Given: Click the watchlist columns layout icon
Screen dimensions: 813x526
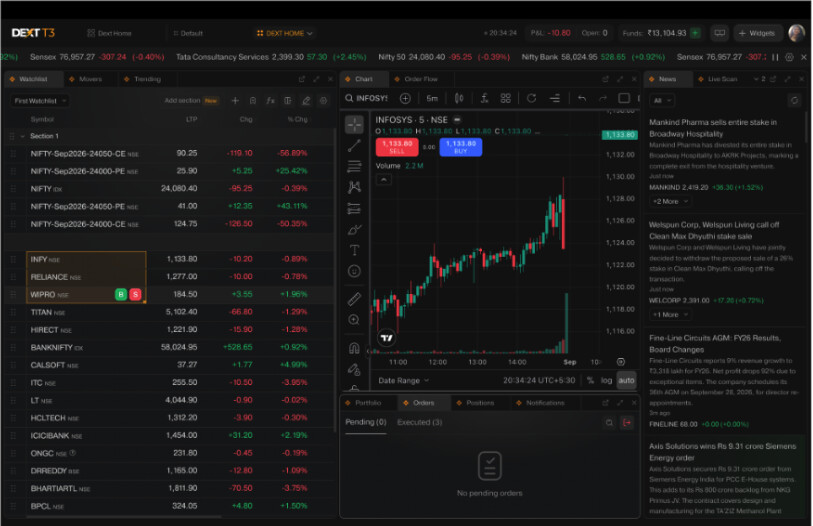Looking at the screenshot, I should coord(288,101).
